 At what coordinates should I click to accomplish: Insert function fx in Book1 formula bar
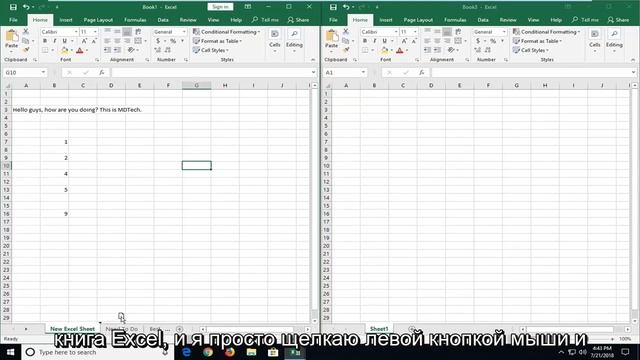(x=102, y=73)
